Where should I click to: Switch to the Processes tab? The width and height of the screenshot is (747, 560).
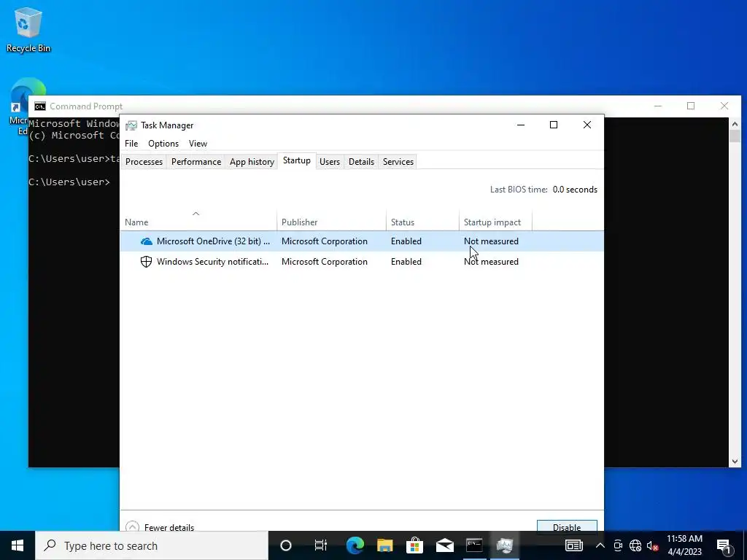[x=144, y=162]
